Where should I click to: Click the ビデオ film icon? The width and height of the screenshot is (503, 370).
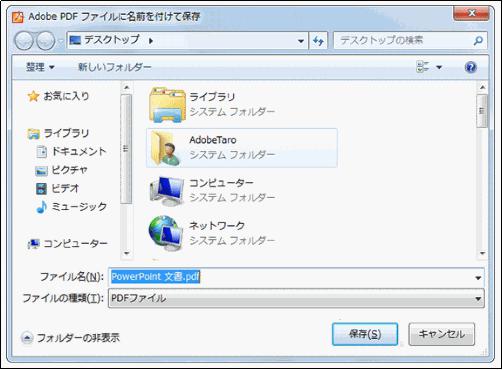42,189
